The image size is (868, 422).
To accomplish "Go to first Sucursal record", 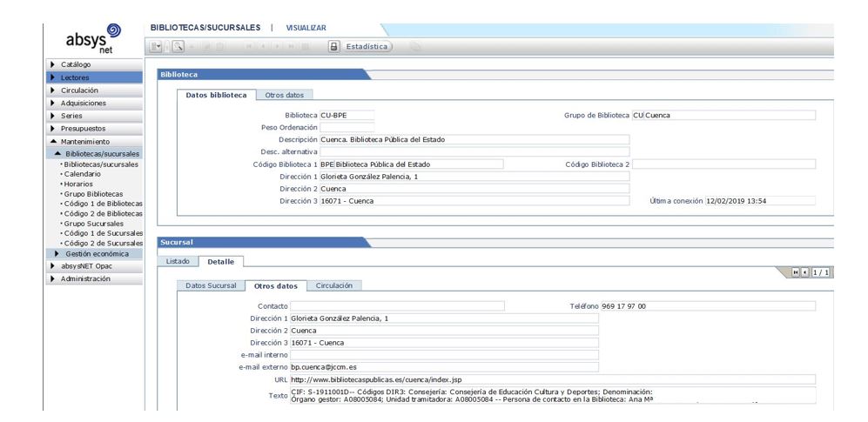I will click(x=796, y=273).
